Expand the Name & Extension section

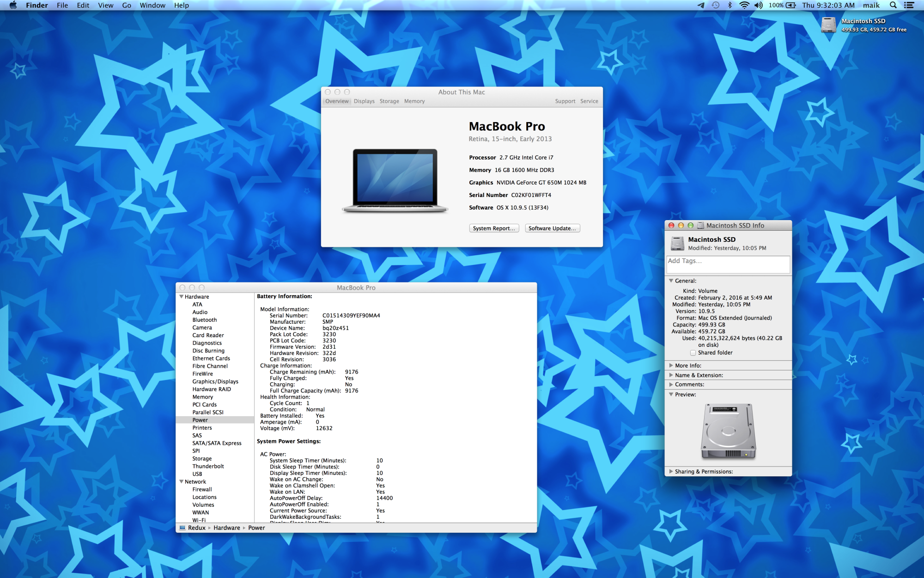(x=671, y=375)
